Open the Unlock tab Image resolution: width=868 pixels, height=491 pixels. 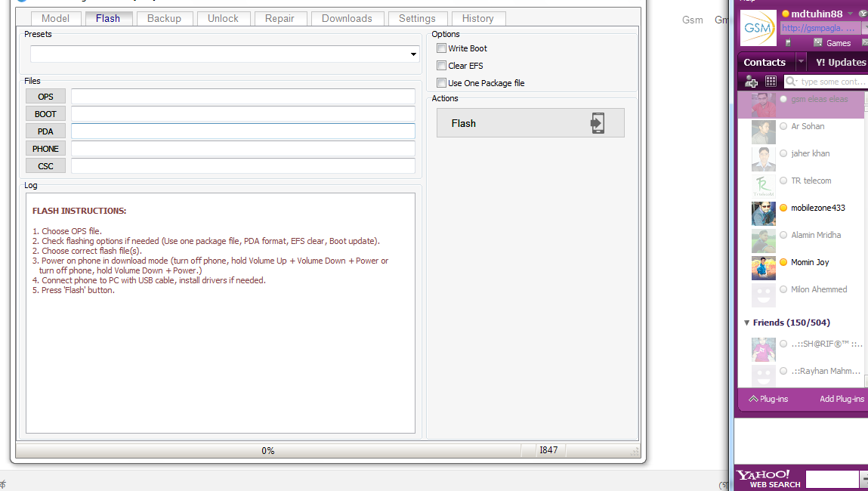pyautogui.click(x=223, y=18)
